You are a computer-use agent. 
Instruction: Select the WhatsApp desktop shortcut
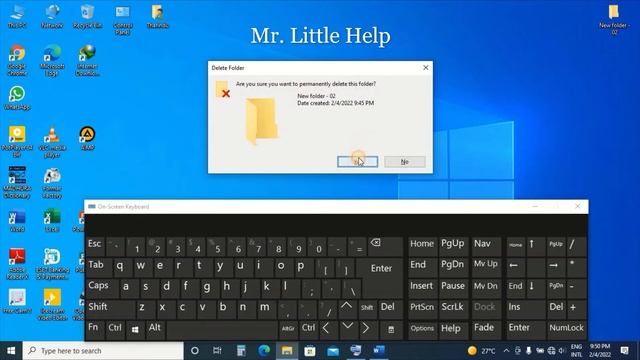click(17, 98)
